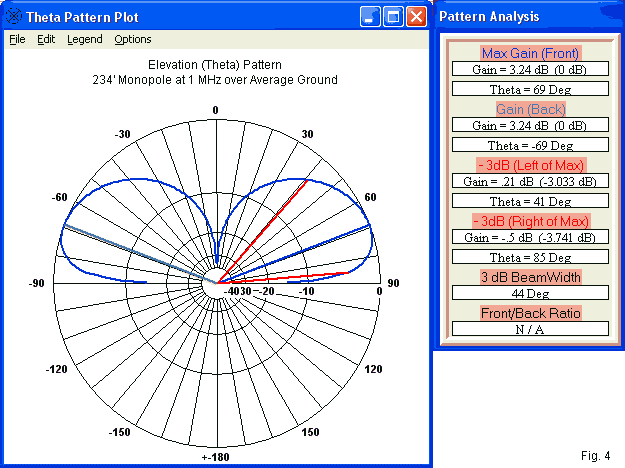Click the Max Gain (Front) label
This screenshot has height=468, width=625.
[530, 53]
